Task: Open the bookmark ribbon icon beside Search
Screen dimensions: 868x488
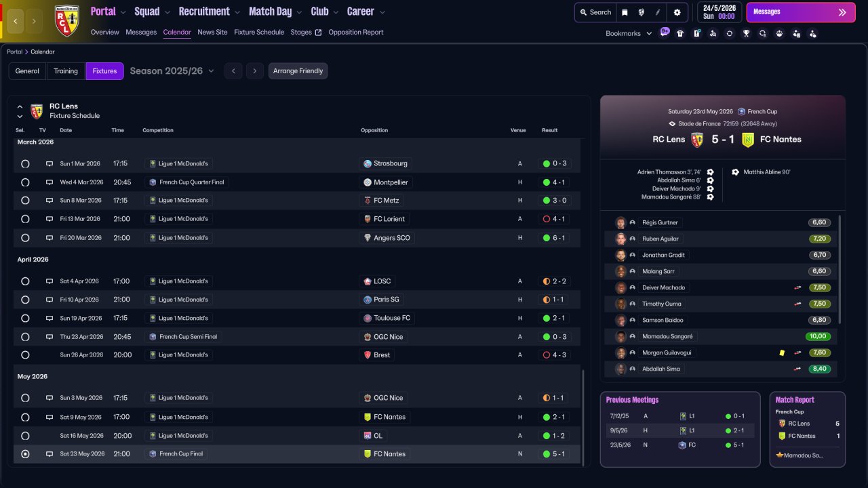Action: coord(625,12)
